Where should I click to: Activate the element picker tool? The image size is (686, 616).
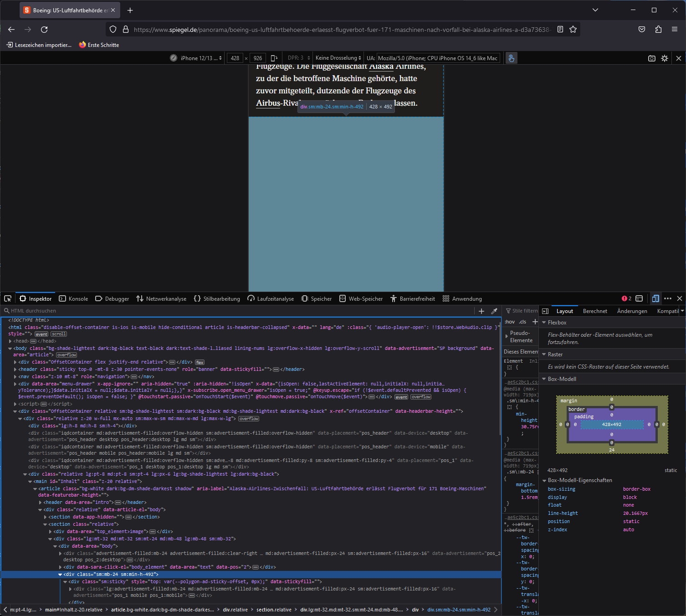[8, 298]
